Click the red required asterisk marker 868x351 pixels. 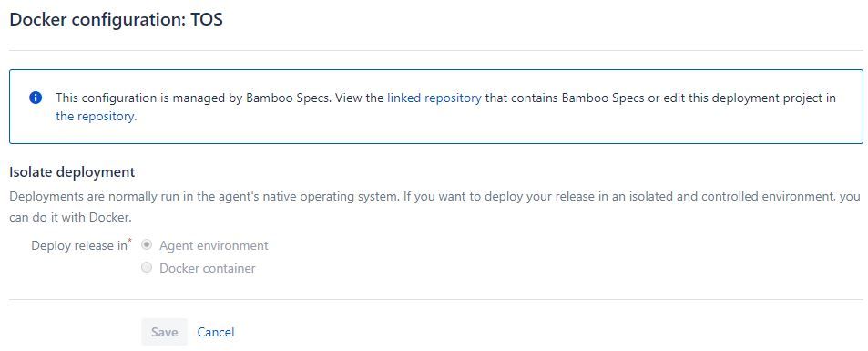(x=130, y=241)
